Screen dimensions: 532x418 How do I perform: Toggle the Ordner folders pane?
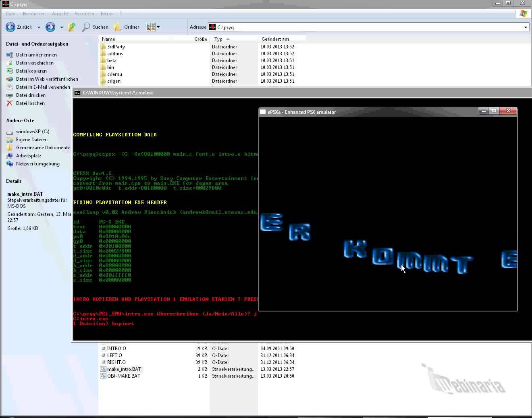[x=127, y=27]
